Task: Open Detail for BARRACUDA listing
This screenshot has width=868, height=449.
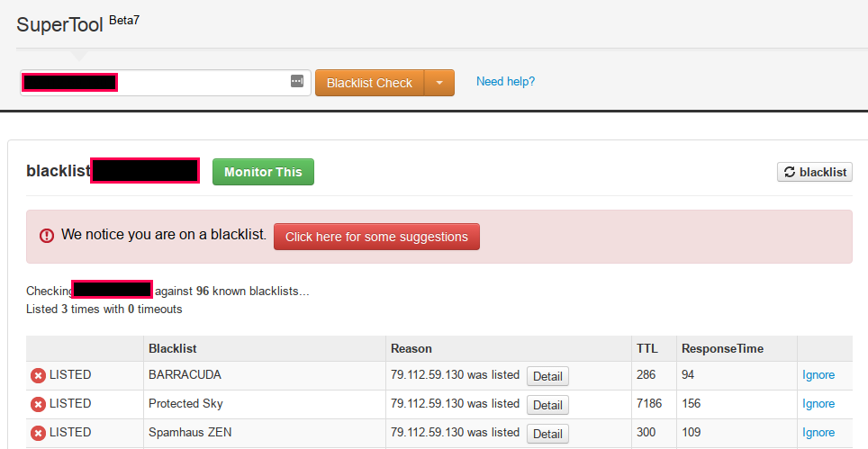Action: click(547, 376)
